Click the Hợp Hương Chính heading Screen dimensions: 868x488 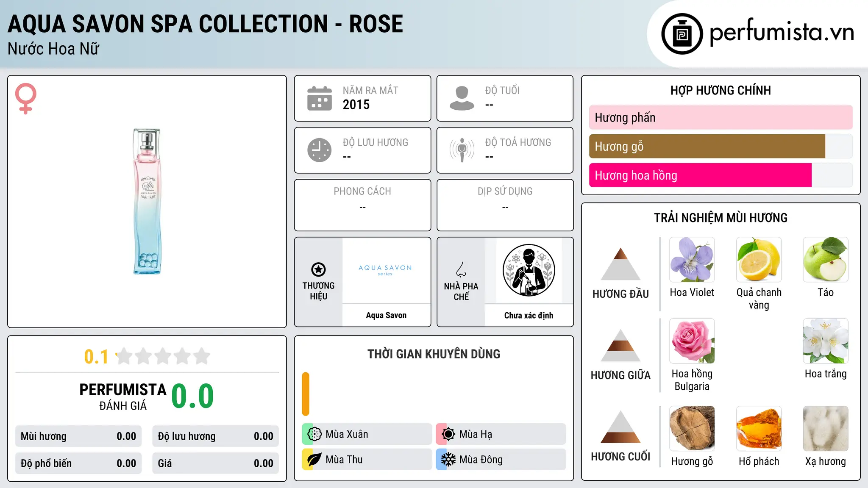coord(721,90)
